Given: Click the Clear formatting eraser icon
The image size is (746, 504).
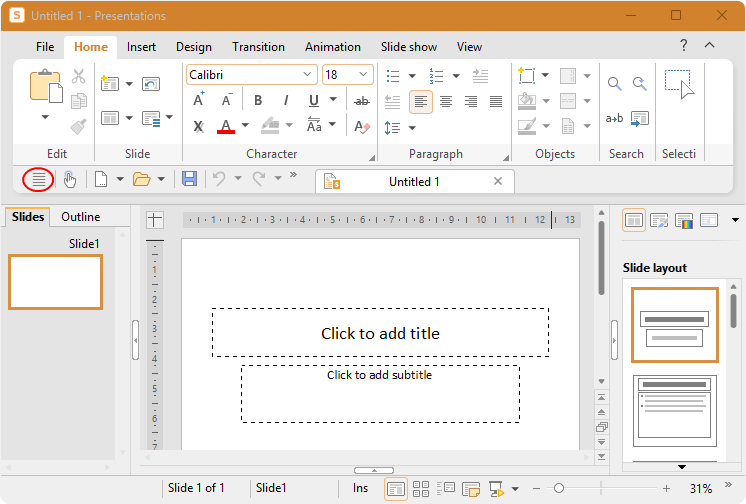Looking at the screenshot, I should click(362, 126).
